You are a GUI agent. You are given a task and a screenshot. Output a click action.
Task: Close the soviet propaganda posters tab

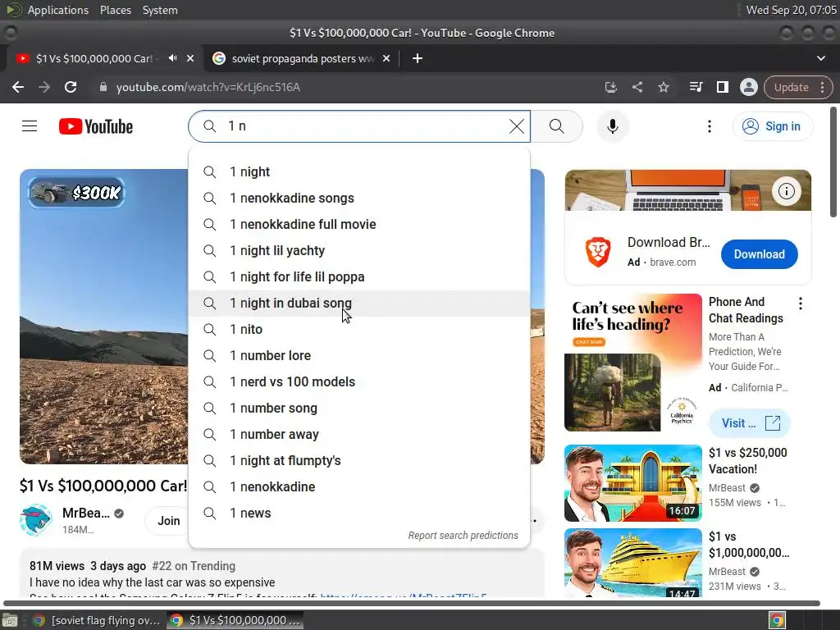coord(386,58)
